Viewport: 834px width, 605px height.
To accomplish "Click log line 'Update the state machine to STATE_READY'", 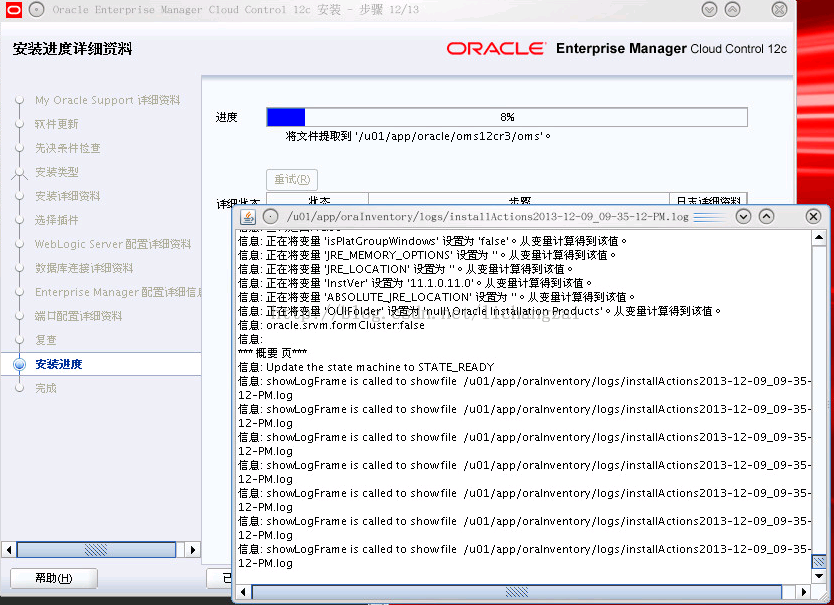I will [x=366, y=367].
